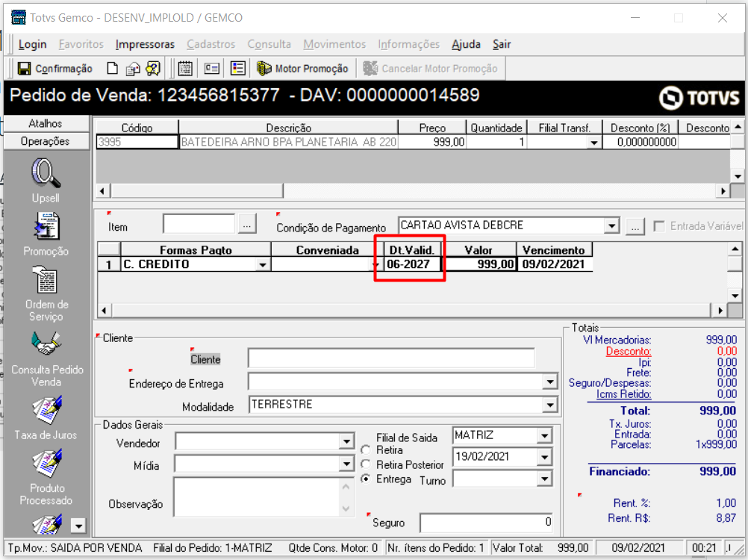Select the Operações sidebar tab
The height and width of the screenshot is (560, 748).
[46, 141]
